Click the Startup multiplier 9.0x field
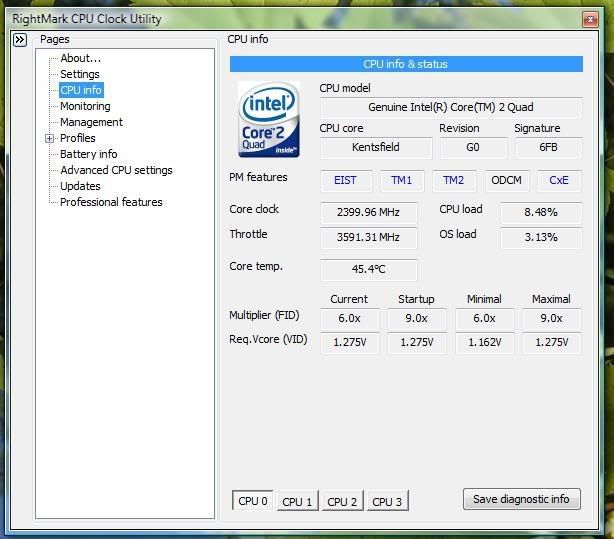Image resolution: width=614 pixels, height=539 pixels. pos(417,319)
